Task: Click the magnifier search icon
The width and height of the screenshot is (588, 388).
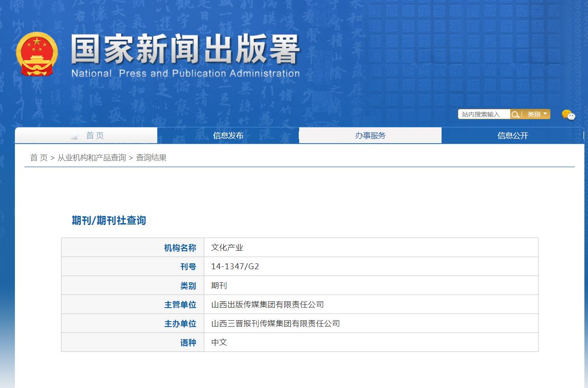Action: pos(515,114)
